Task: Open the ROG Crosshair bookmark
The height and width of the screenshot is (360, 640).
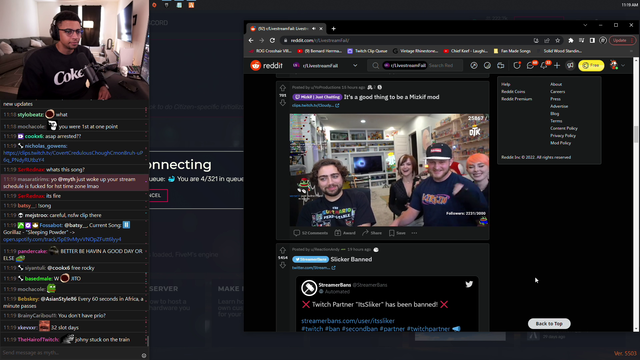Action: (x=270, y=51)
